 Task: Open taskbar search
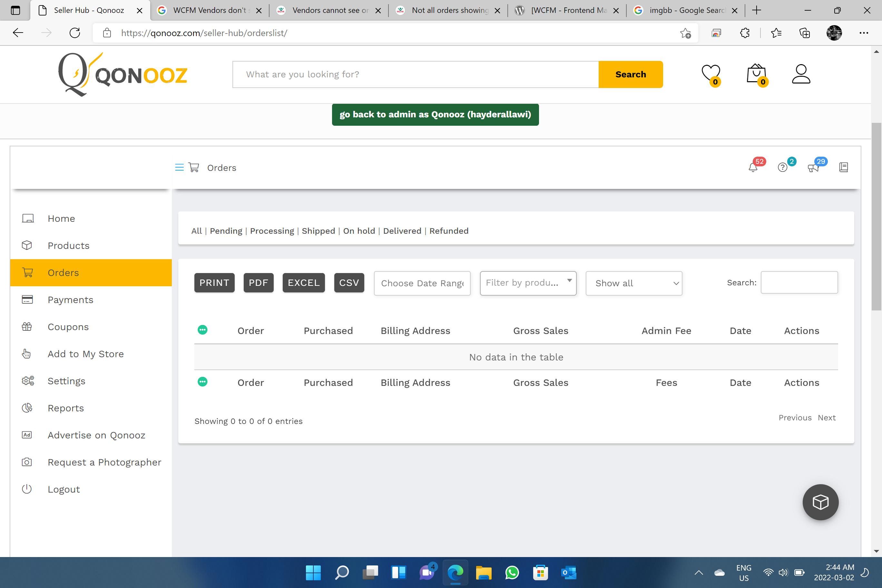click(x=342, y=573)
